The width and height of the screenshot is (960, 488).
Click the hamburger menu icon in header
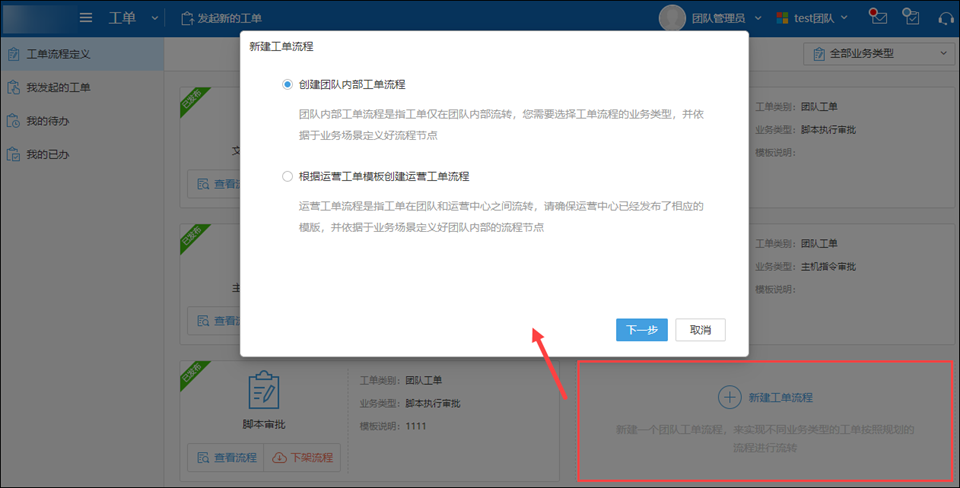tap(86, 18)
